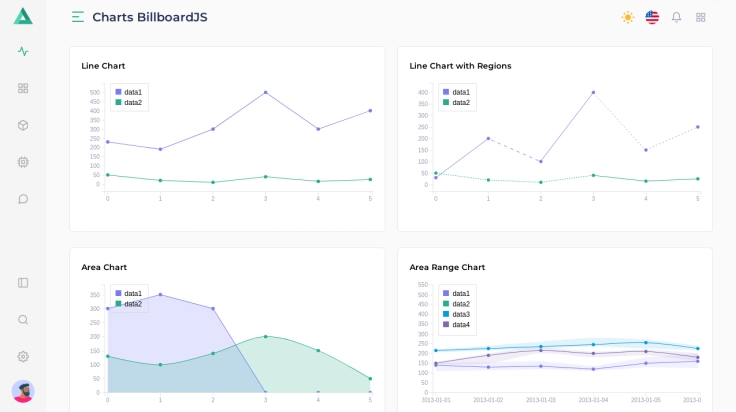
Task: Open the cube box icon in sidebar
Action: pyautogui.click(x=23, y=125)
